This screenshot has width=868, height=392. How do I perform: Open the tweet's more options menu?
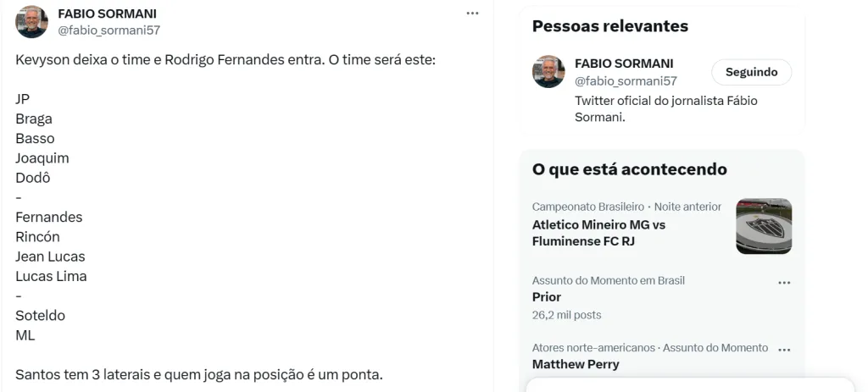click(x=472, y=13)
